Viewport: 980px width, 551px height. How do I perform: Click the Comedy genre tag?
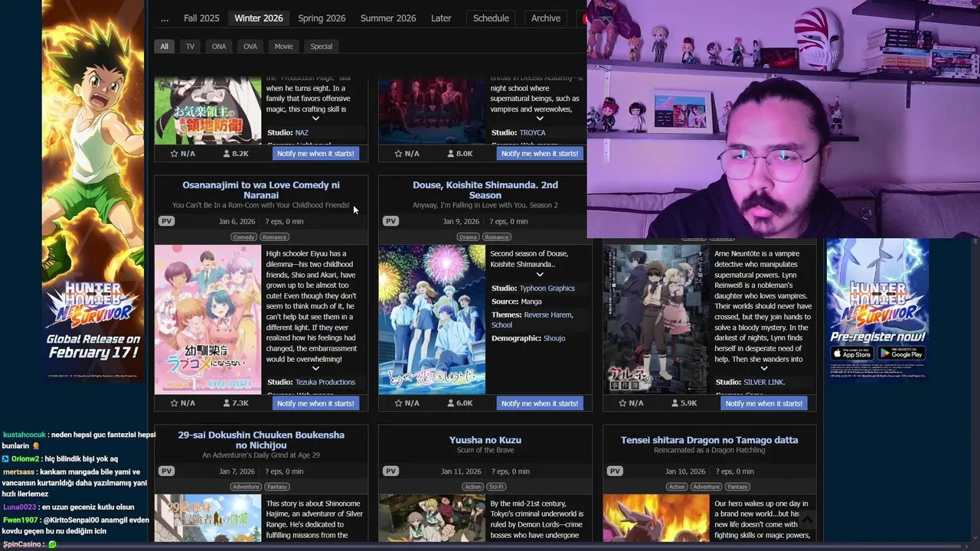243,237
